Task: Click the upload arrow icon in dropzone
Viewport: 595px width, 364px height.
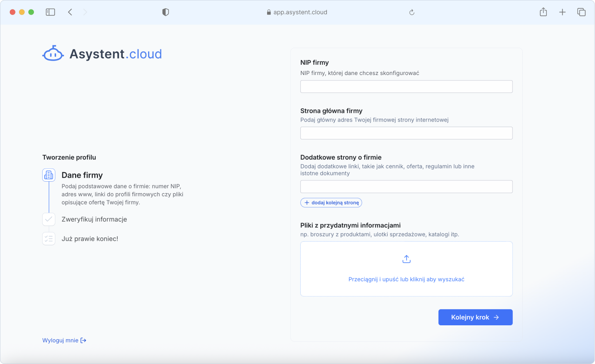Action: [406, 259]
